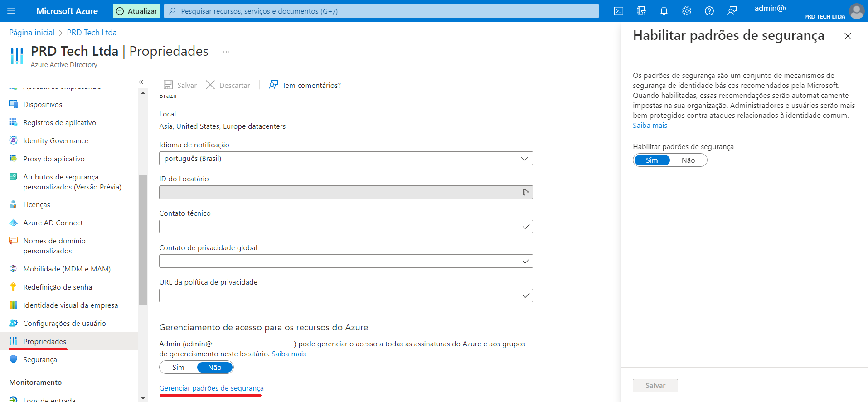This screenshot has height=402, width=868.
Task: Copy the tenant ID with copy icon
Action: [526, 193]
